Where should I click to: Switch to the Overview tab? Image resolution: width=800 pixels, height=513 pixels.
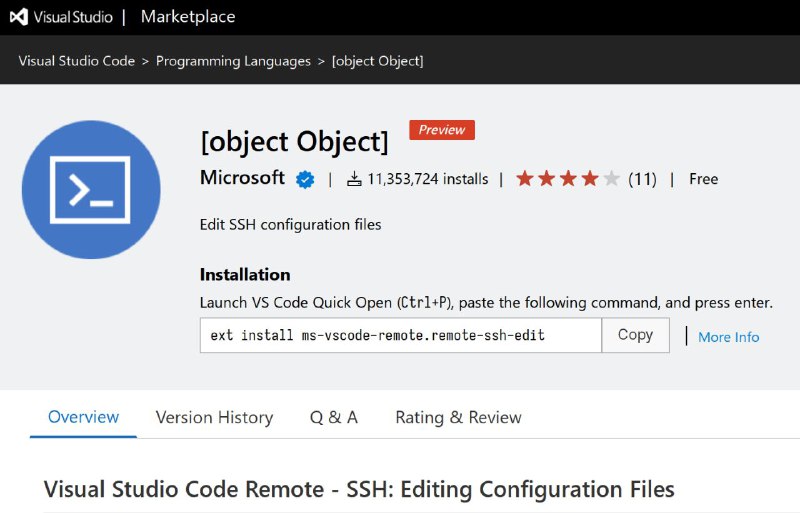pyautogui.click(x=83, y=417)
